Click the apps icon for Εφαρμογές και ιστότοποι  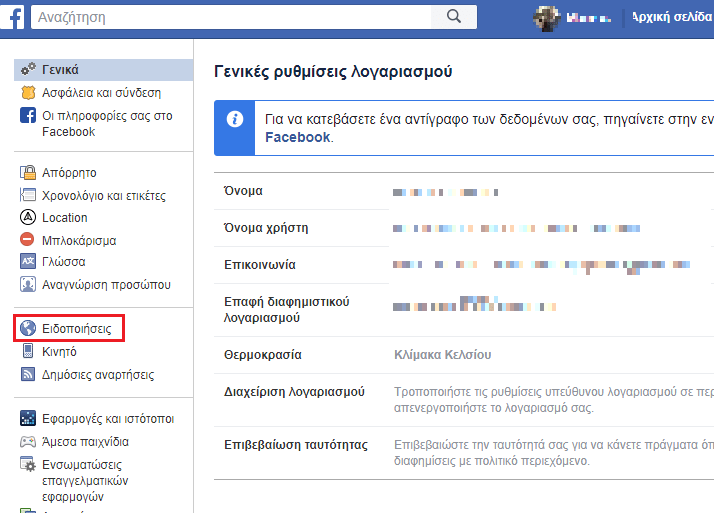(x=28, y=418)
